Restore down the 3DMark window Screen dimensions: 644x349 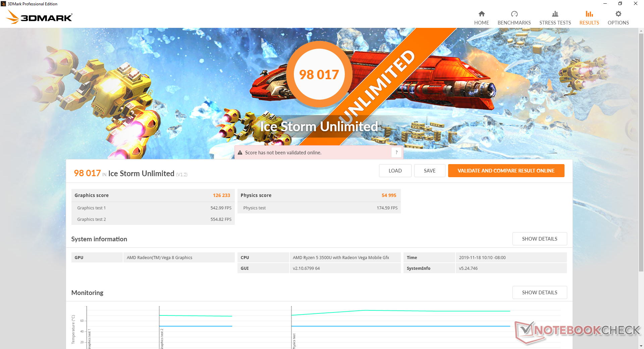pos(620,4)
